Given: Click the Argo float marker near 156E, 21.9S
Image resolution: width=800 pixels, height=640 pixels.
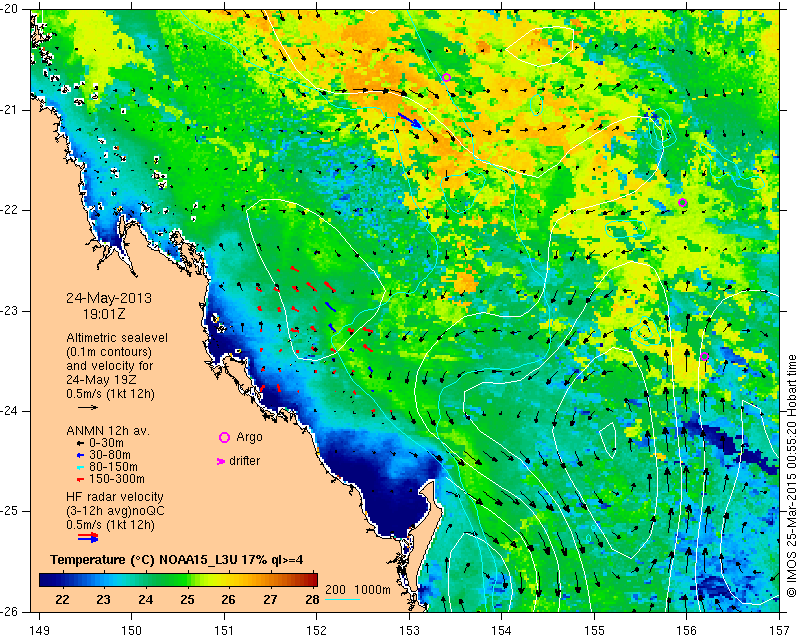Looking at the screenshot, I should point(683,203).
